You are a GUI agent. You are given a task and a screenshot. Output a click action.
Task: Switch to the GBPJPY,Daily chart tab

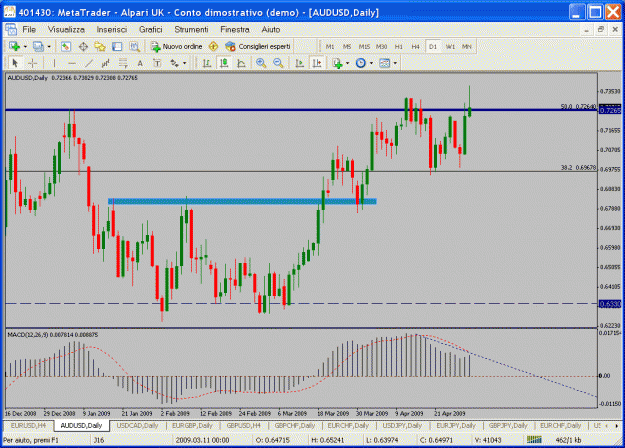point(508,426)
